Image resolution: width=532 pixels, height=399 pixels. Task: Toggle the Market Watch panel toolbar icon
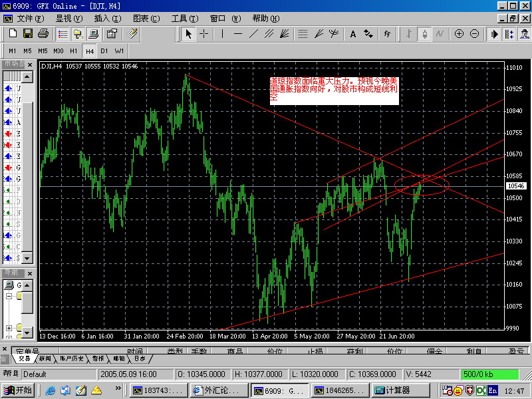pyautogui.click(x=63, y=34)
